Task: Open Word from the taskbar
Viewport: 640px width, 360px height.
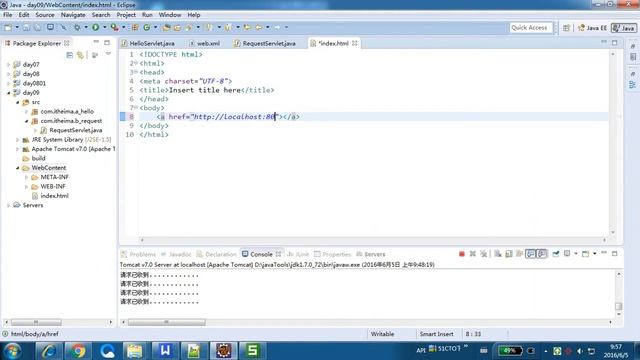Action: (x=165, y=351)
